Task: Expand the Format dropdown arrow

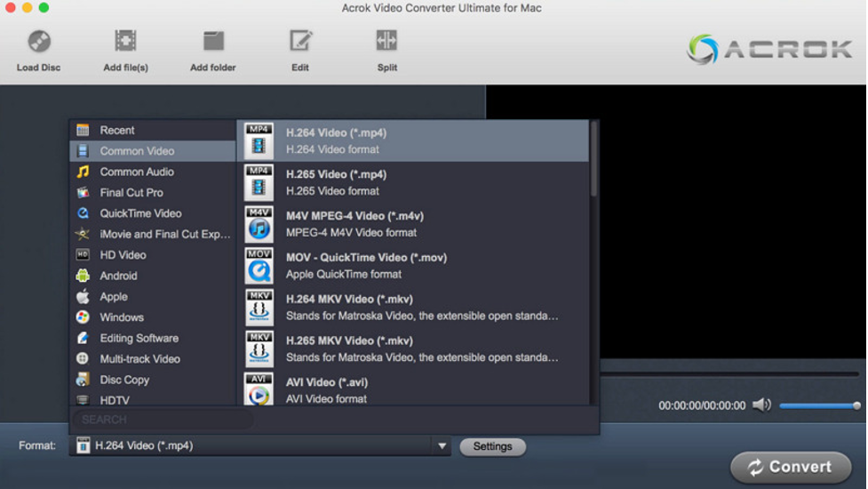Action: (442, 446)
